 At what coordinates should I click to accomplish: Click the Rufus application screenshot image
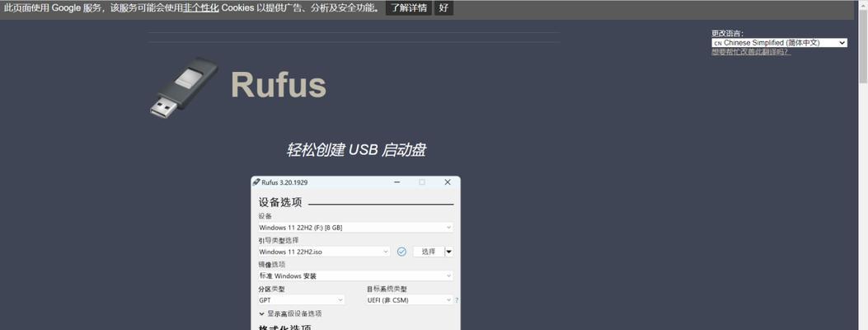pos(355,253)
